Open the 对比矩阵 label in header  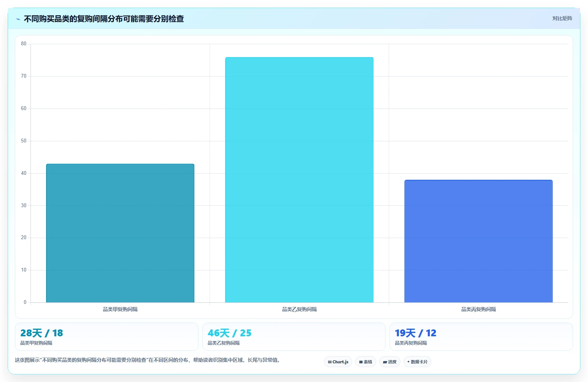[x=562, y=18]
